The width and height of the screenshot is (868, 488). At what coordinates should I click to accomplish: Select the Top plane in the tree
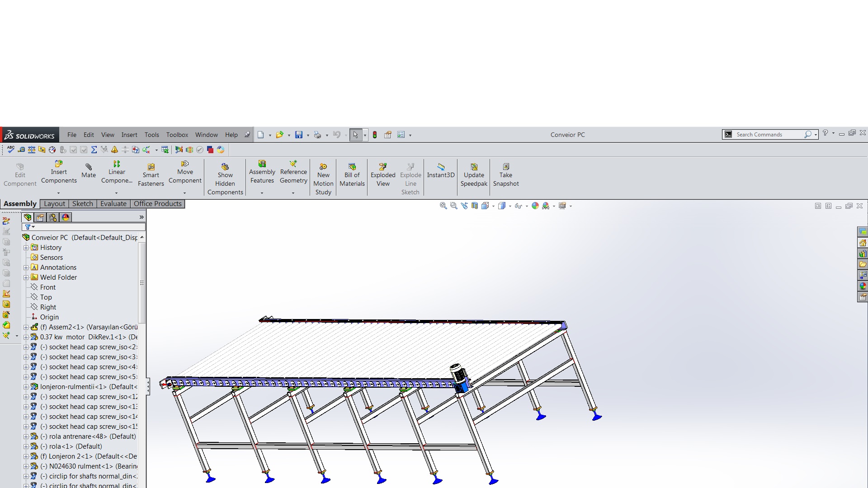(46, 297)
